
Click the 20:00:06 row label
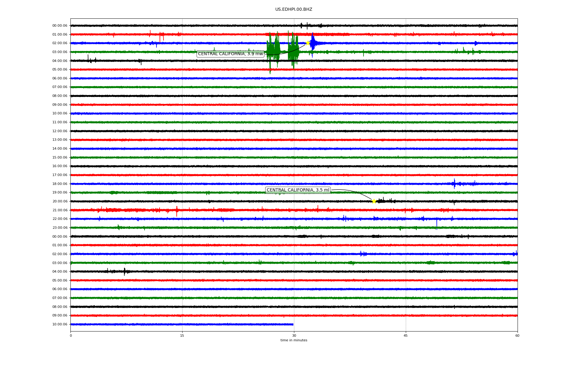click(60, 201)
